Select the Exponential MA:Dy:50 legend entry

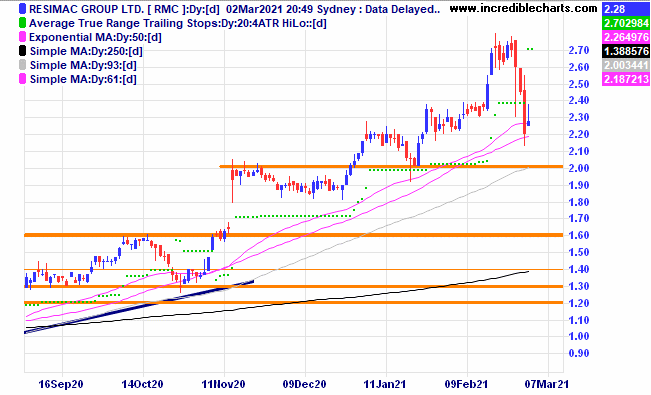tap(95, 37)
